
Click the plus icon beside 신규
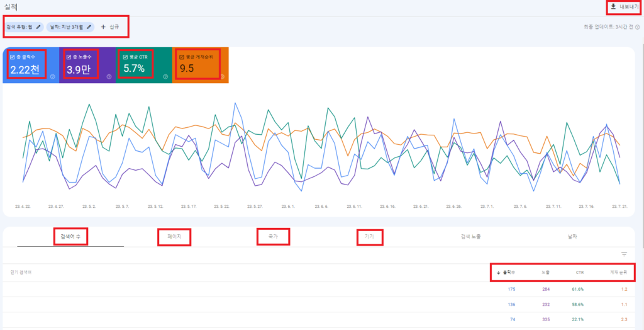[x=103, y=27]
